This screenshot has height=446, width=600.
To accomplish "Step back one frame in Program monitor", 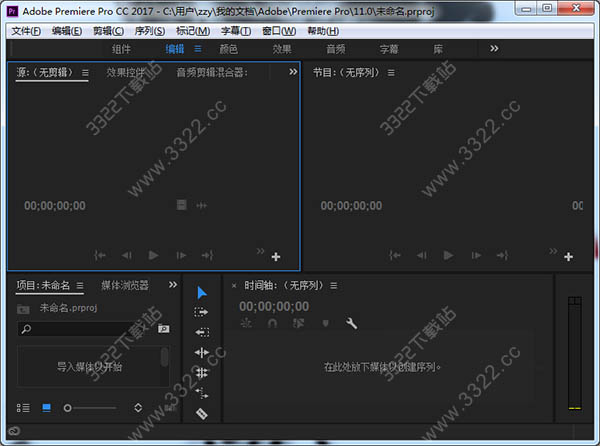I will (421, 255).
